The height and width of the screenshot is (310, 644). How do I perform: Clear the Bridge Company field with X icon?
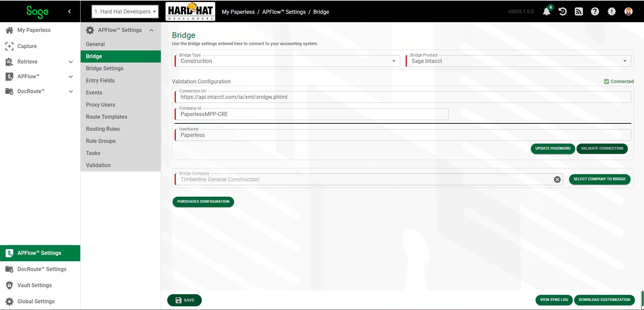tap(557, 180)
